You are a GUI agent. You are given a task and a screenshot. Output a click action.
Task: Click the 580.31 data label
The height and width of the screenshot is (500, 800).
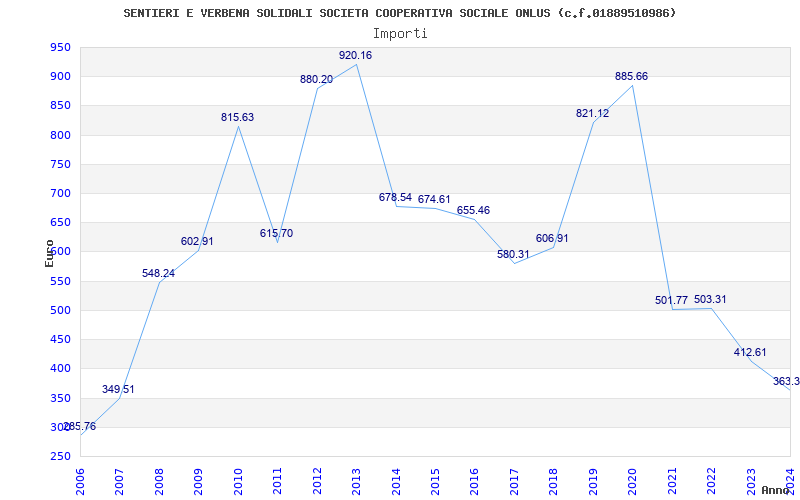513,254
